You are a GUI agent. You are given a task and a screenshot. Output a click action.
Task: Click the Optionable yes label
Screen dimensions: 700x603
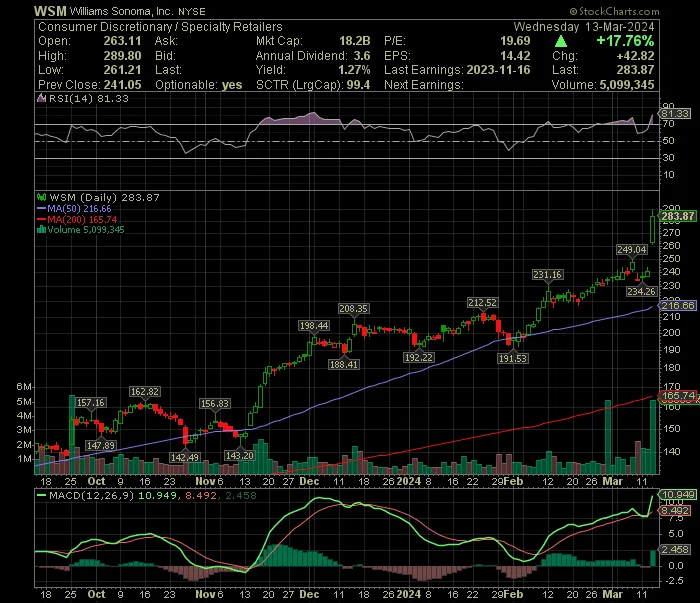pyautogui.click(x=199, y=85)
